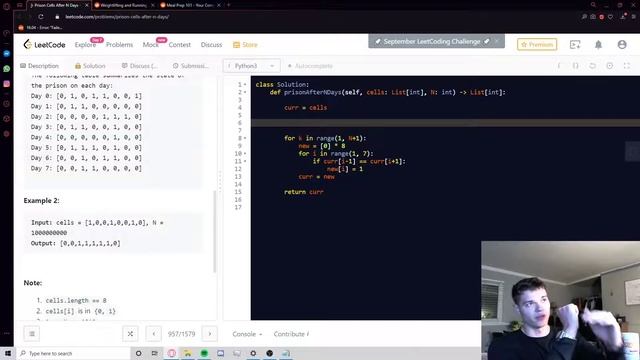The image size is (640, 360).
Task: Open the Explore menu item
Action: coord(85,44)
